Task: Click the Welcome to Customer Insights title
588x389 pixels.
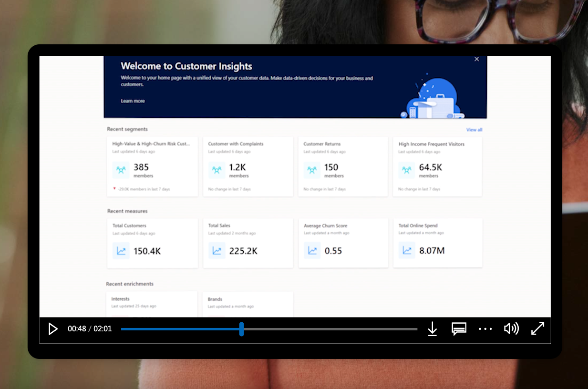Action: pos(186,66)
